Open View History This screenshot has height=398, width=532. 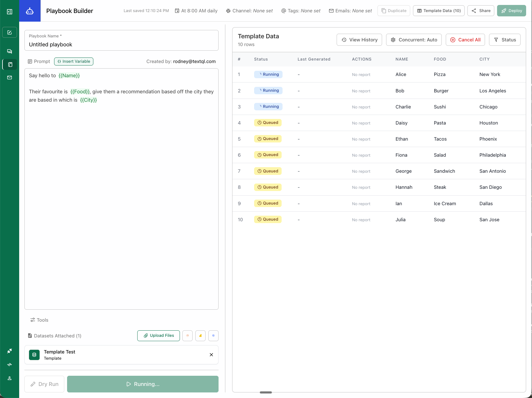(x=359, y=40)
